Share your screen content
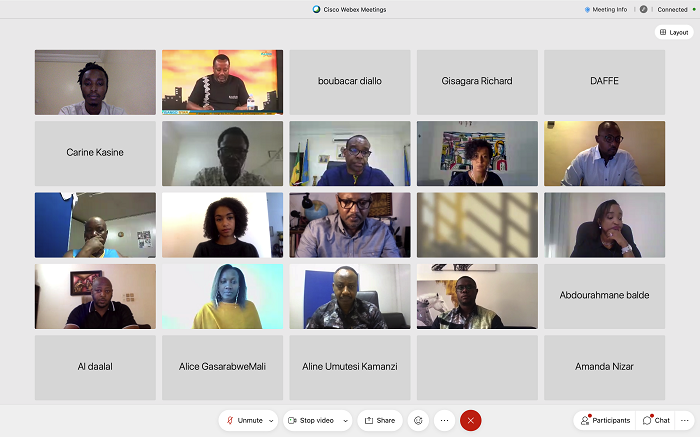Viewport: 700px width, 437px height. click(x=380, y=420)
